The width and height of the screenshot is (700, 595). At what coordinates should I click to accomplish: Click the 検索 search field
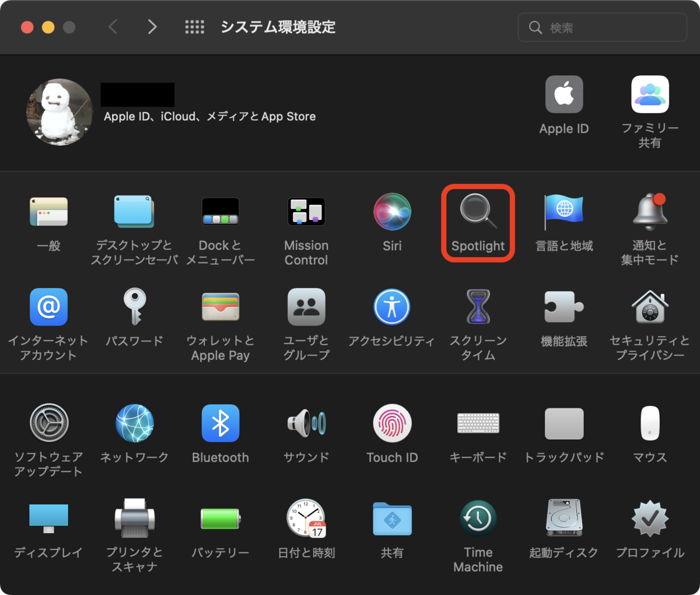(603, 27)
